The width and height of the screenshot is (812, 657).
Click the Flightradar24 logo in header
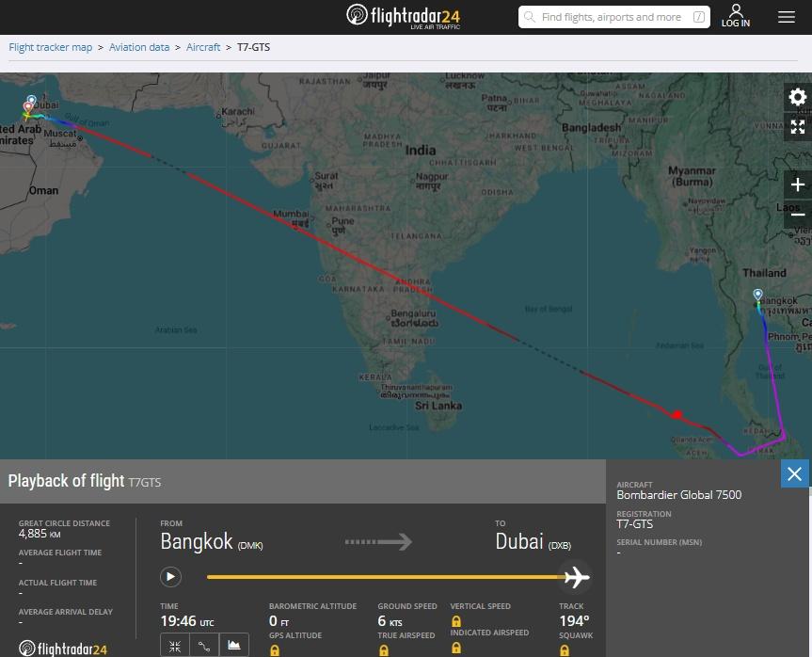[403, 17]
